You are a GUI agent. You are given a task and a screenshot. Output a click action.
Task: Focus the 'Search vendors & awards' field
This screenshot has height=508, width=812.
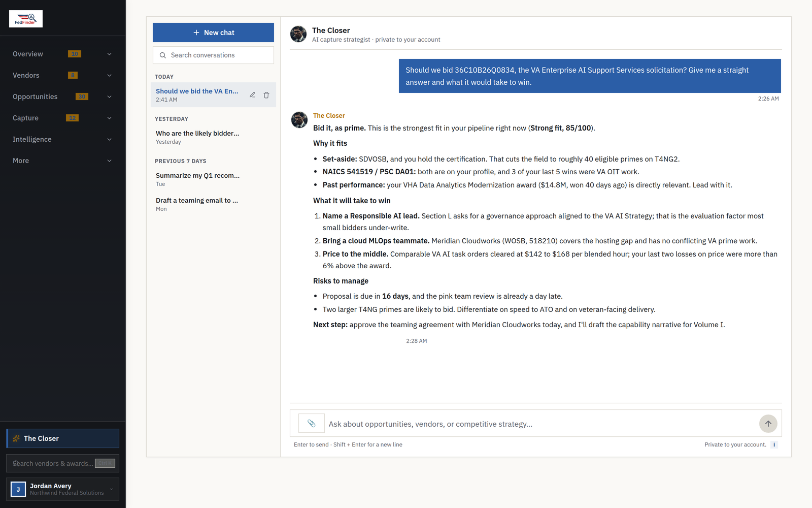[x=62, y=463]
